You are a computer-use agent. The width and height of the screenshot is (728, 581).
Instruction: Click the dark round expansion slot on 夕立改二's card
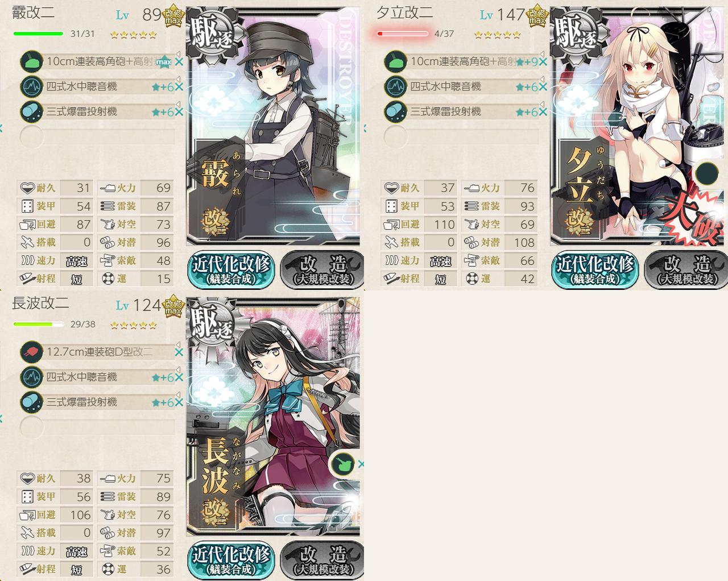click(x=707, y=173)
